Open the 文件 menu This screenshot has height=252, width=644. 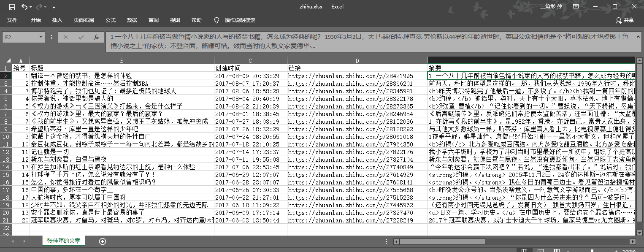(x=12, y=20)
